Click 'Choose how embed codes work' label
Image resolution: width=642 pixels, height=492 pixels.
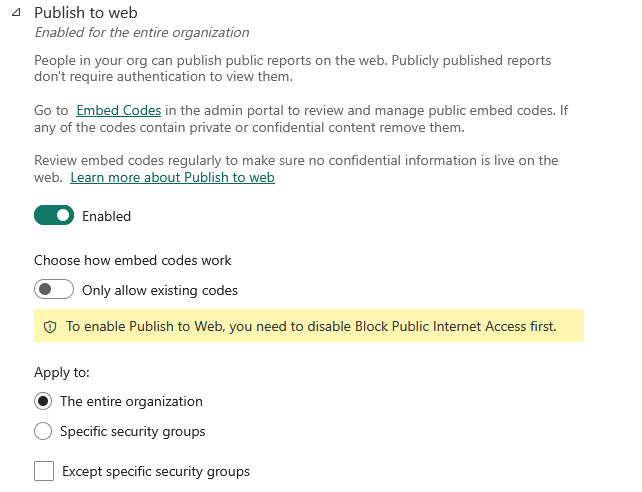133,260
